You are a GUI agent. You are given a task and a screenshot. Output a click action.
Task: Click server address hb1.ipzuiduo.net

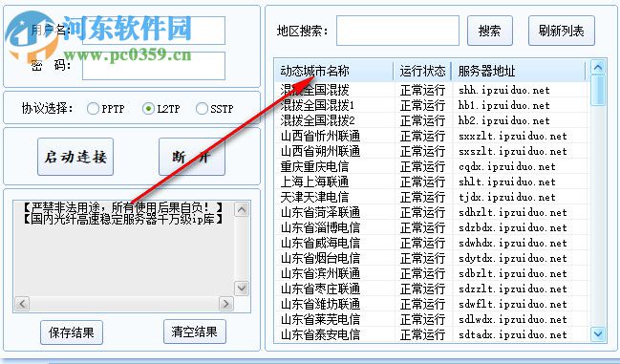(x=504, y=105)
